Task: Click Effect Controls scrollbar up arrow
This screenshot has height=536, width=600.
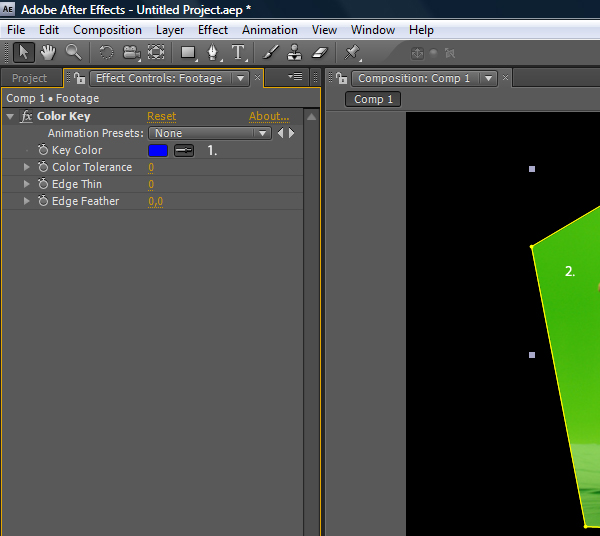Action: click(311, 117)
